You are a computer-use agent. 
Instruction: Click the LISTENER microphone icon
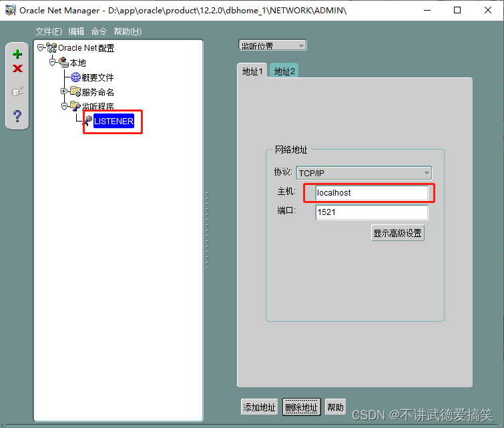point(87,121)
